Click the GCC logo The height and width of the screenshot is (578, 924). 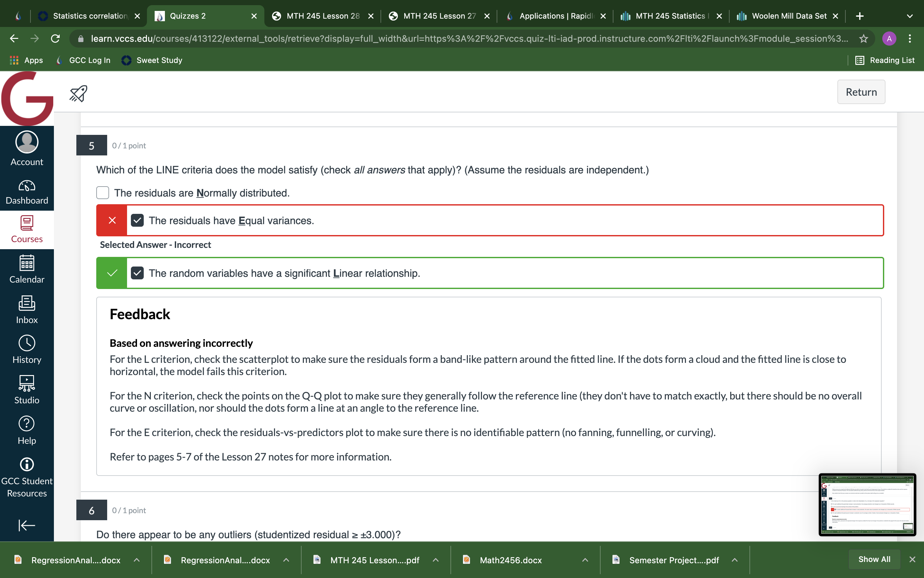click(27, 99)
